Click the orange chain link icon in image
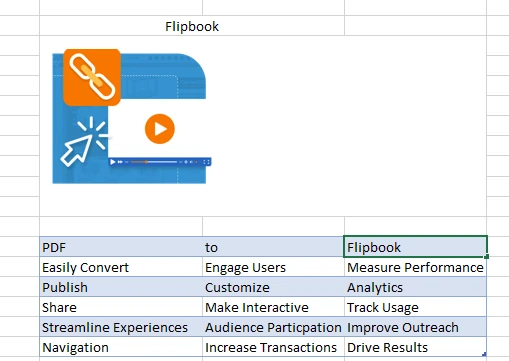The width and height of the screenshot is (509, 361). [x=92, y=77]
